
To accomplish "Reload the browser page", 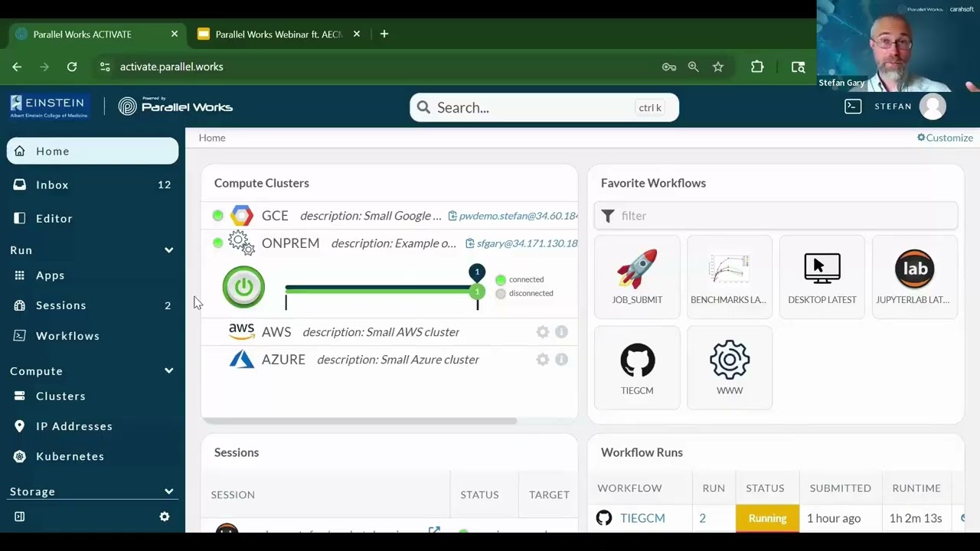I will click(x=72, y=67).
